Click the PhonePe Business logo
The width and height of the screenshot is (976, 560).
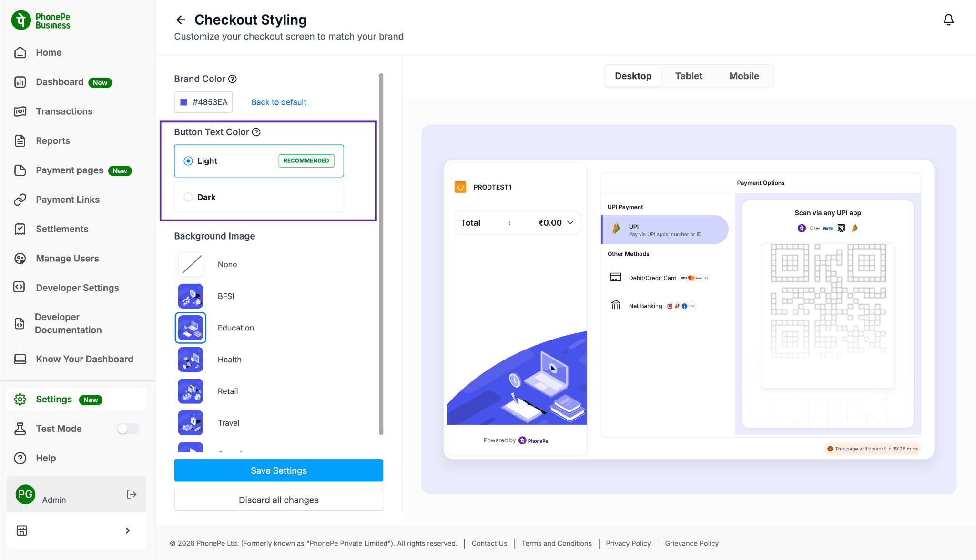pyautogui.click(x=41, y=20)
